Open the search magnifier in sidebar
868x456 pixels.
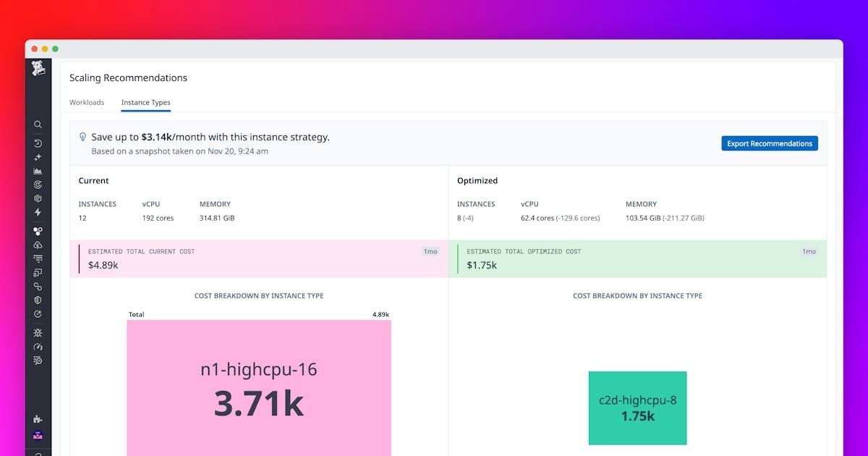coord(38,124)
